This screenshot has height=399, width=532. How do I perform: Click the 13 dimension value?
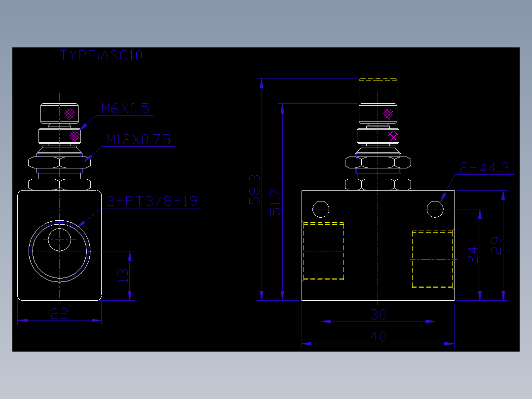click(122, 276)
